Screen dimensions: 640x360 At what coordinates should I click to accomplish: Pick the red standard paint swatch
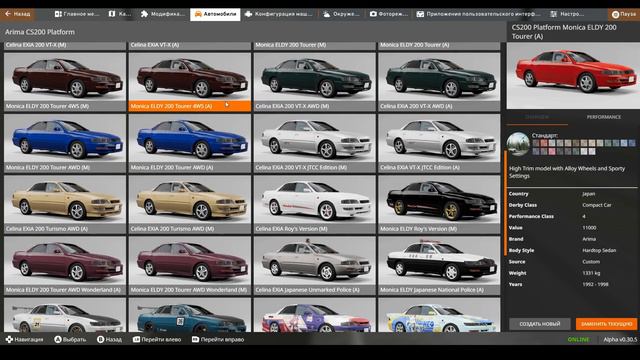544,143
